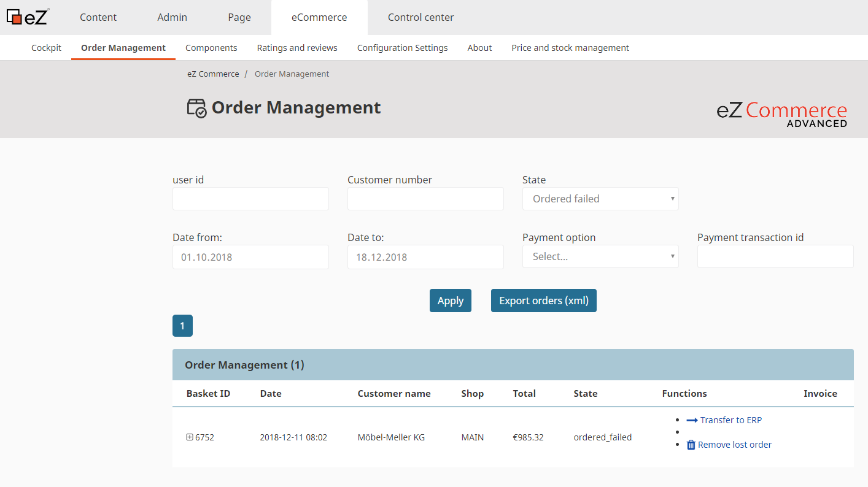Click the ordered_failed state cell

[603, 437]
